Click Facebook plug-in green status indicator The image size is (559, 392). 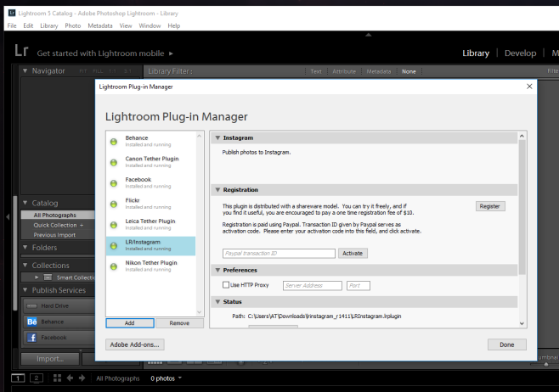tap(114, 183)
